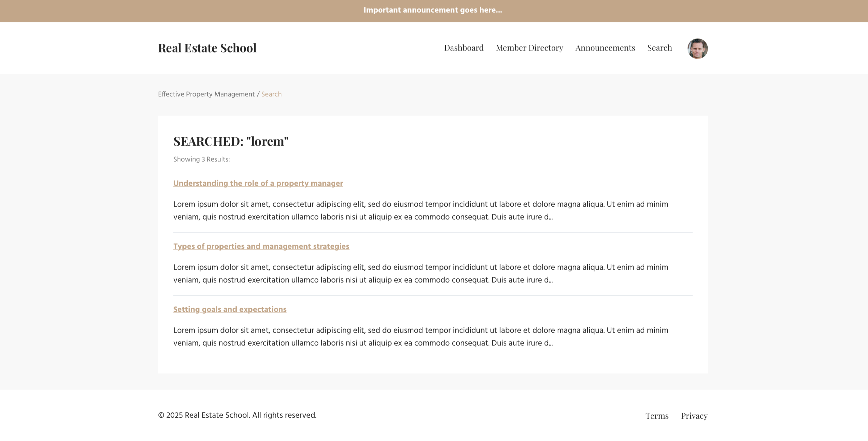This screenshot has height=441, width=868.
Task: Open 'Types of properties and management strategies'
Action: pyautogui.click(x=261, y=246)
